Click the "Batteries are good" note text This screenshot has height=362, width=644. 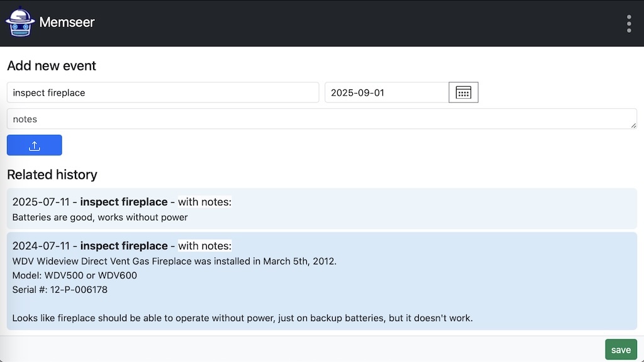tap(100, 217)
